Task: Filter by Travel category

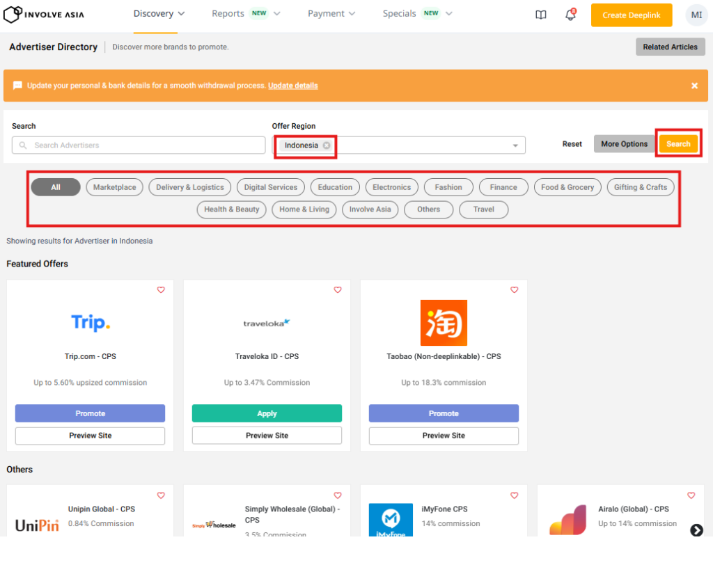Action: pyautogui.click(x=483, y=209)
